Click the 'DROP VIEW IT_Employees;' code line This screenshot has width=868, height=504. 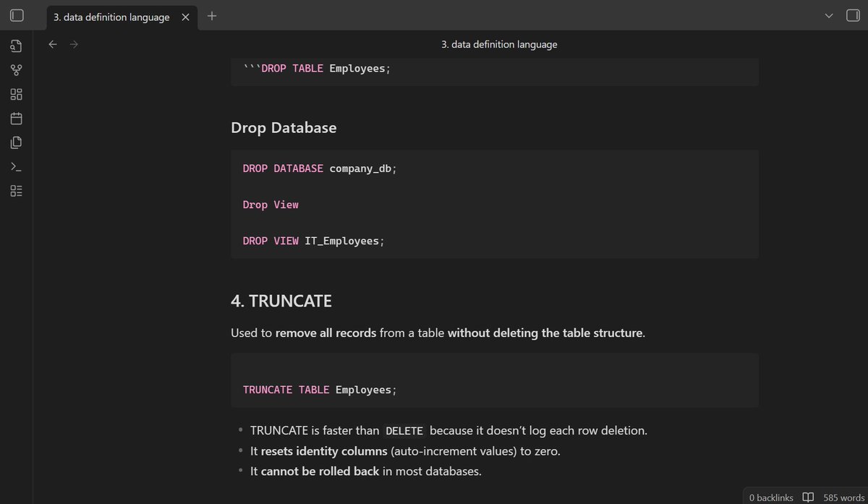314,241
